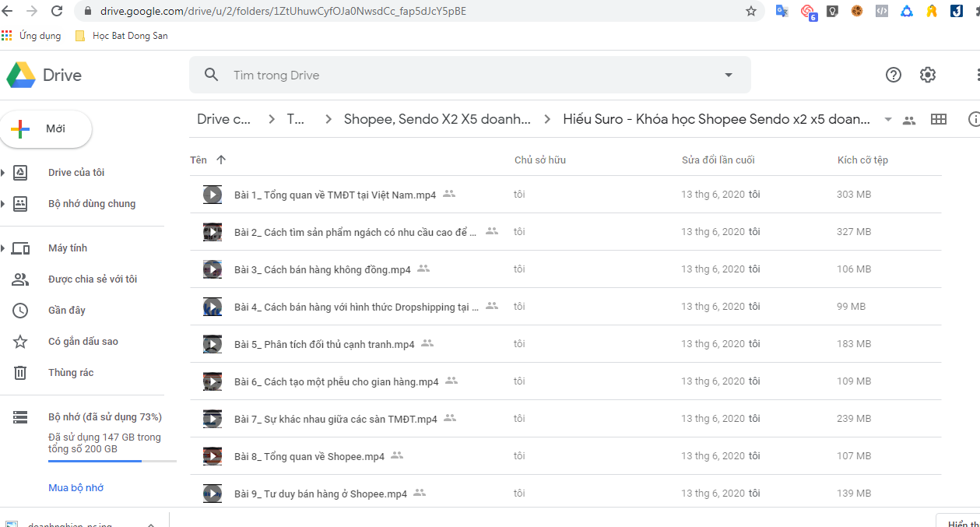980x527 pixels.
Task: Click the Bộ nhớ storage icon
Action: click(x=20, y=417)
